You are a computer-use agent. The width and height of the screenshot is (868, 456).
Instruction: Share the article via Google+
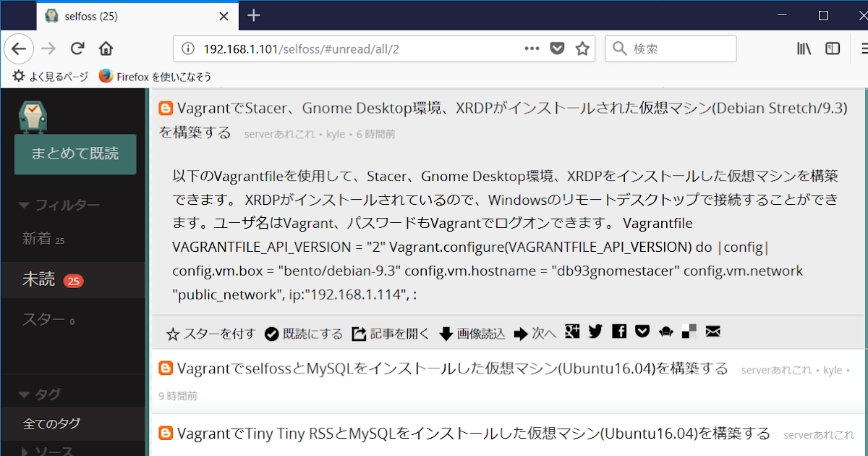click(572, 332)
